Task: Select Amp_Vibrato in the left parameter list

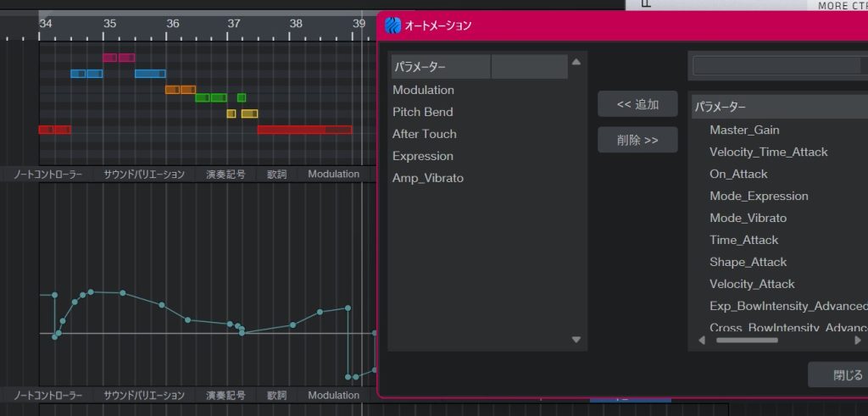Action: (428, 178)
